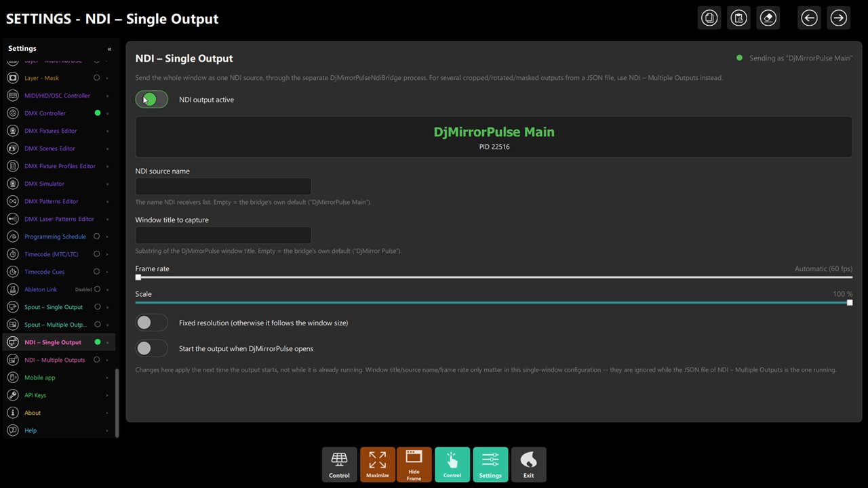868x488 pixels.
Task: Toggle the Programming Schedule status circle
Action: [x=97, y=237]
